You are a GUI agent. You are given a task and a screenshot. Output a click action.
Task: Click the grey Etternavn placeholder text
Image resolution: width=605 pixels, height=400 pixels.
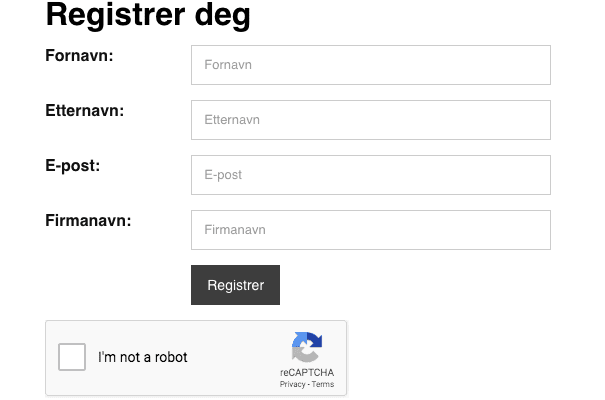pos(232,120)
